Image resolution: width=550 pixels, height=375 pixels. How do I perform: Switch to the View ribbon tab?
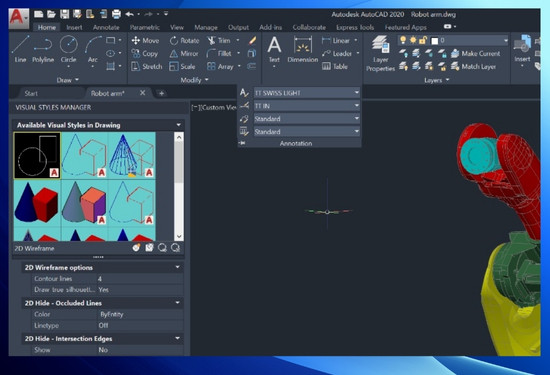tap(177, 27)
